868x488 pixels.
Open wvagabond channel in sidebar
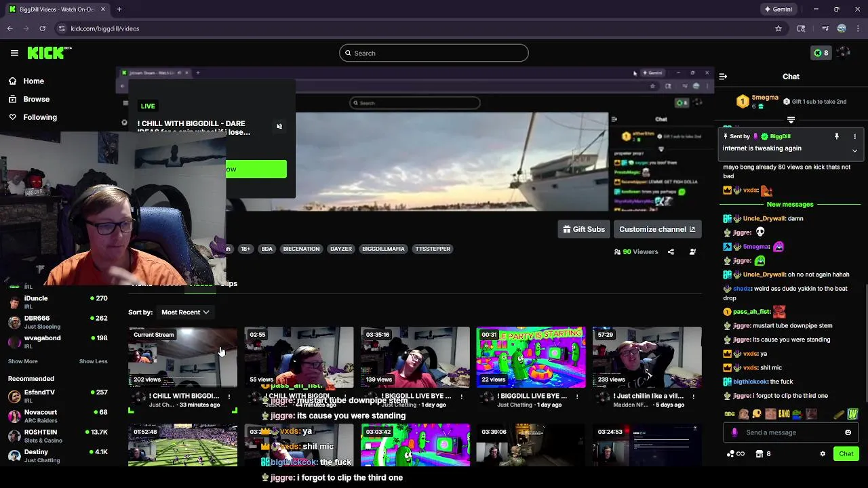click(x=58, y=341)
